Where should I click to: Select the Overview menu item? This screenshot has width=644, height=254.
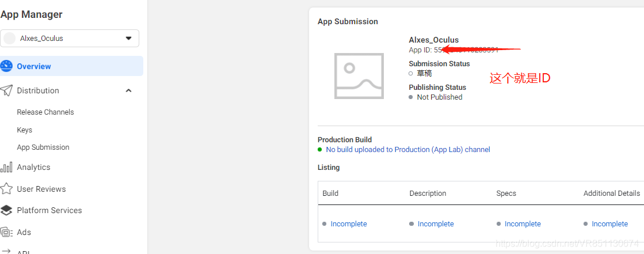tap(34, 66)
